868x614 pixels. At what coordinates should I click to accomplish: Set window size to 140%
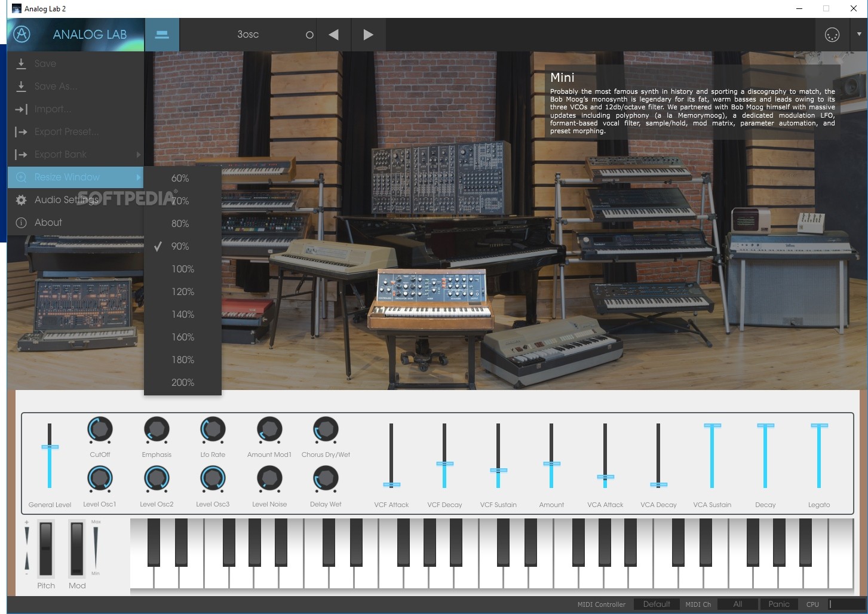(x=183, y=314)
